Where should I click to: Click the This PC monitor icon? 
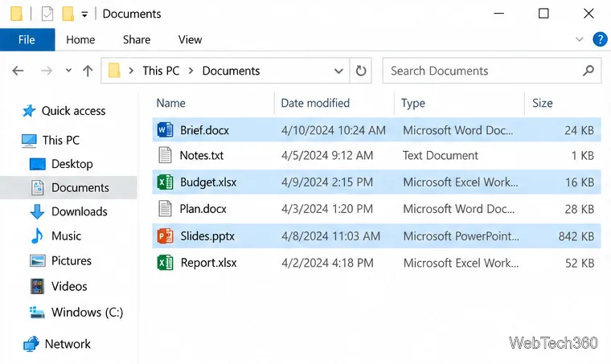(29, 140)
